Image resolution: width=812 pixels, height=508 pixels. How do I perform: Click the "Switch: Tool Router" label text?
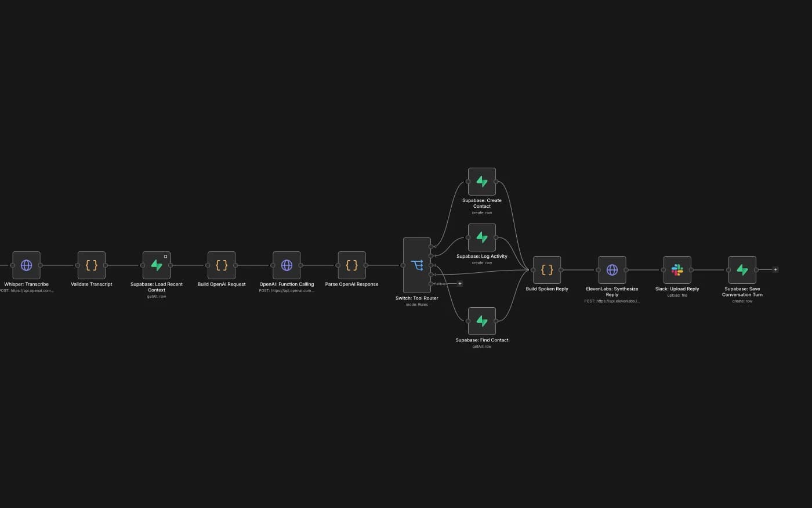(417, 298)
